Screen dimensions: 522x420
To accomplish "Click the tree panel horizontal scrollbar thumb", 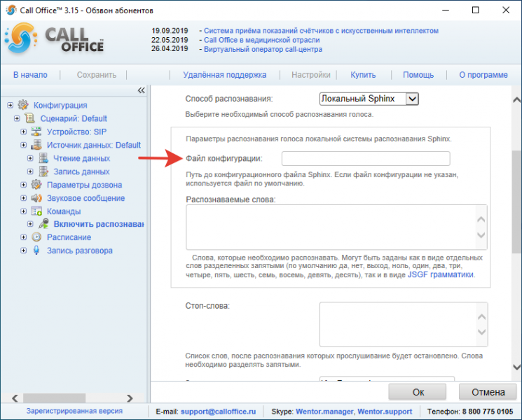I will click(54, 398).
